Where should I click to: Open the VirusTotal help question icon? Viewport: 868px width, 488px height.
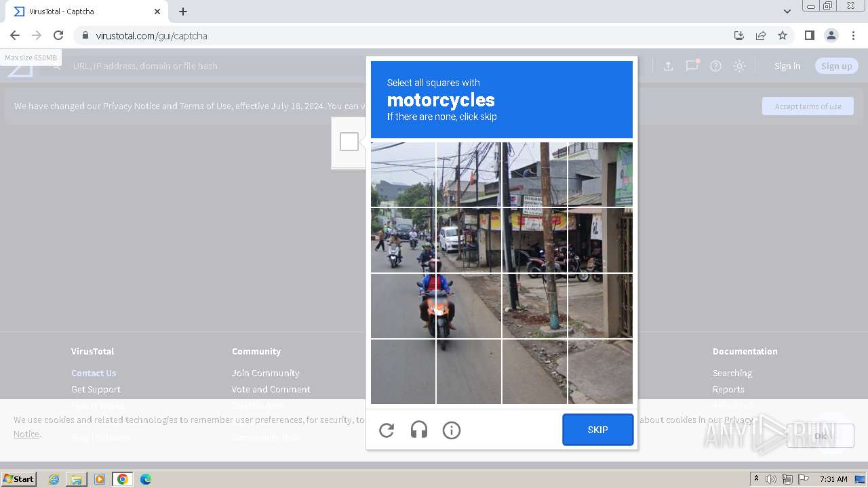715,66
